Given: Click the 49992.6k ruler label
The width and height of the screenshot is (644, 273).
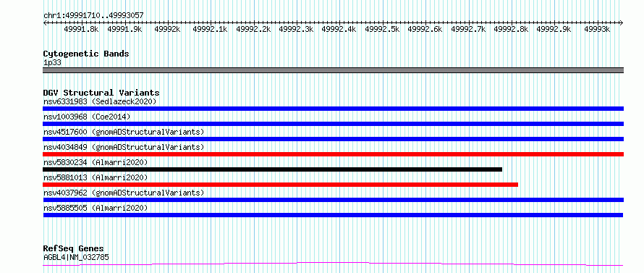Looking at the screenshot, I should (x=425, y=29).
